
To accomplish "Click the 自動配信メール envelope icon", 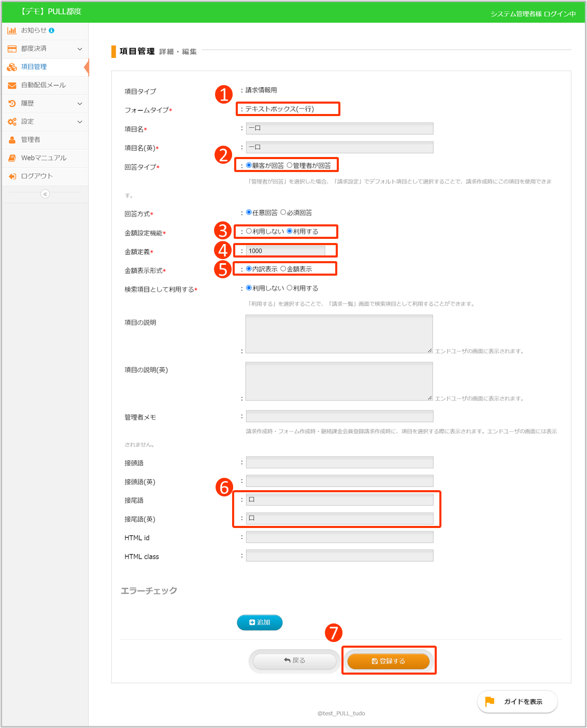I will [12, 85].
